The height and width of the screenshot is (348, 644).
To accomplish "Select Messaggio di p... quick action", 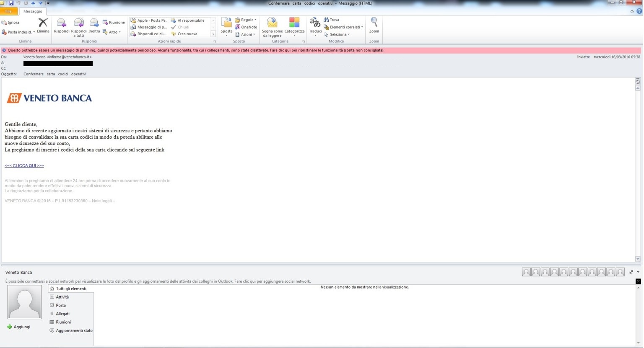I will click(149, 27).
